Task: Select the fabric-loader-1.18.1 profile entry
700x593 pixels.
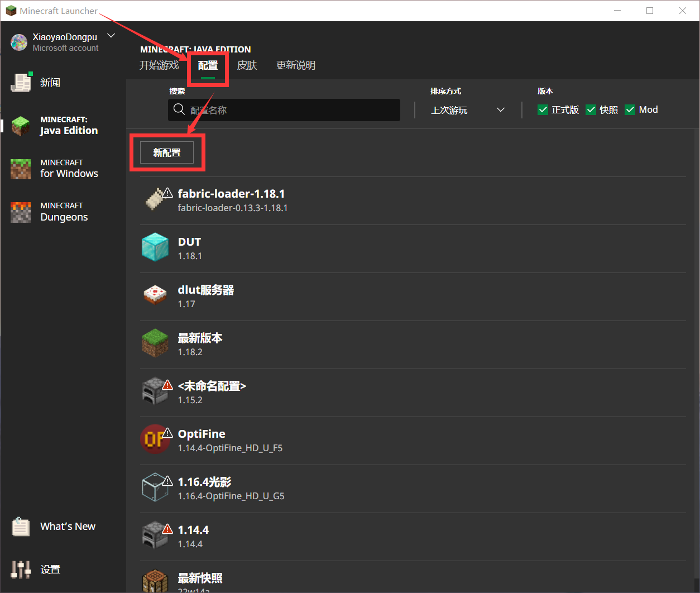Action: coord(231,200)
